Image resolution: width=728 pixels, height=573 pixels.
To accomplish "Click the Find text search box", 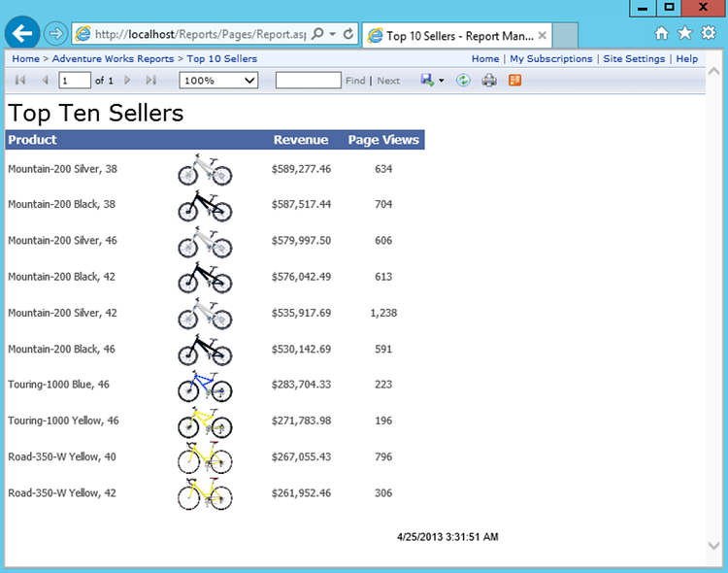I will coord(309,80).
